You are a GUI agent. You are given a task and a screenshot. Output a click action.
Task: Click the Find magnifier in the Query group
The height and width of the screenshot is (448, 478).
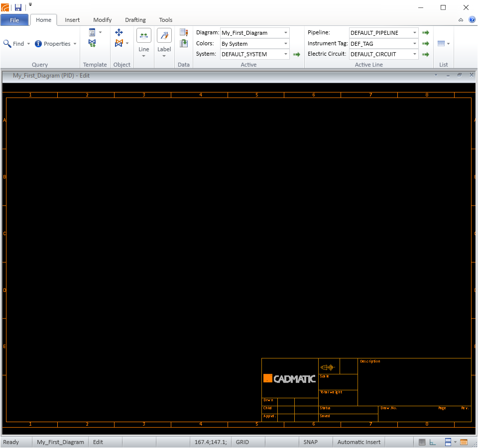pos(7,44)
